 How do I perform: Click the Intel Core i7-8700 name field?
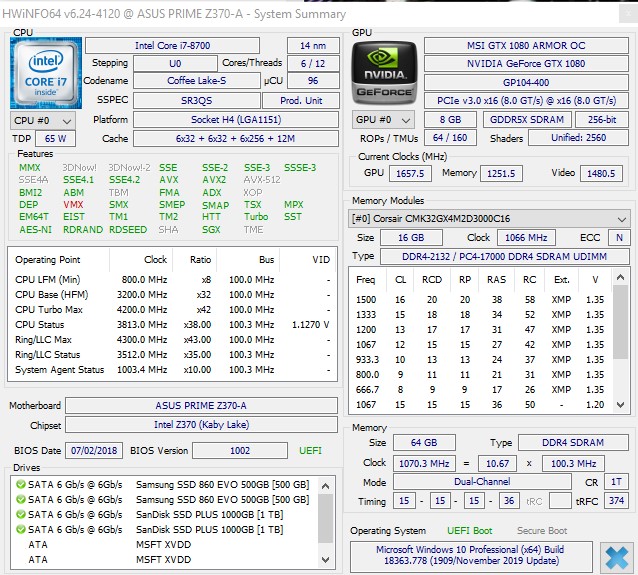(172, 46)
